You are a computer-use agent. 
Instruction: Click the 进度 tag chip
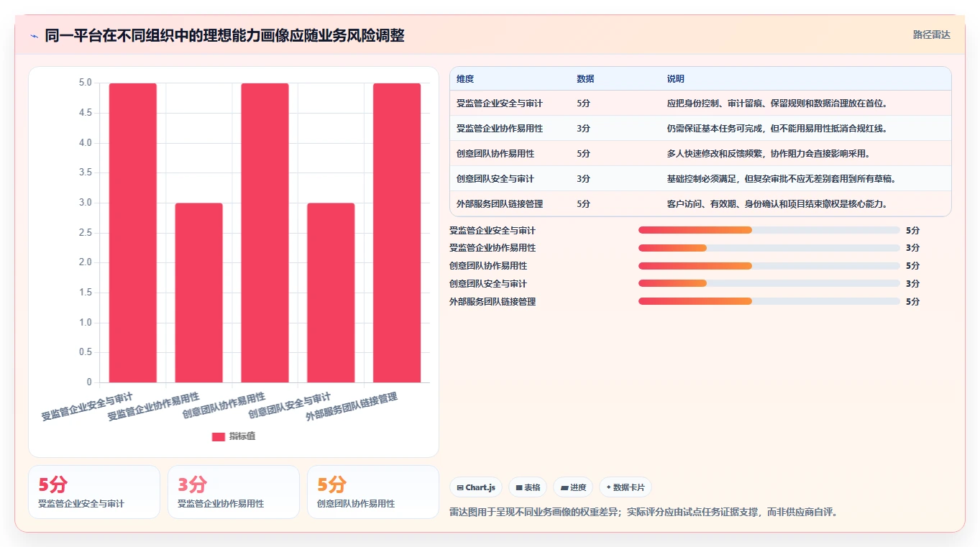pos(573,487)
